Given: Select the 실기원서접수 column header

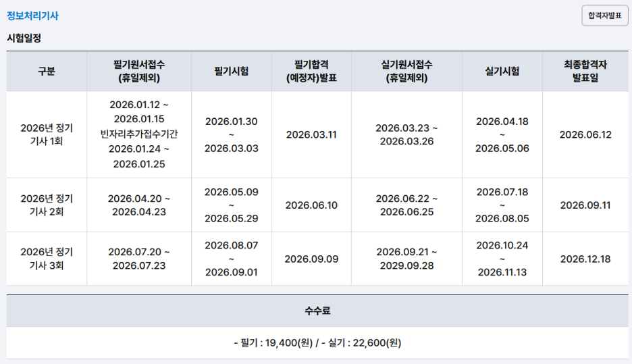Looking at the screenshot, I should point(406,71).
